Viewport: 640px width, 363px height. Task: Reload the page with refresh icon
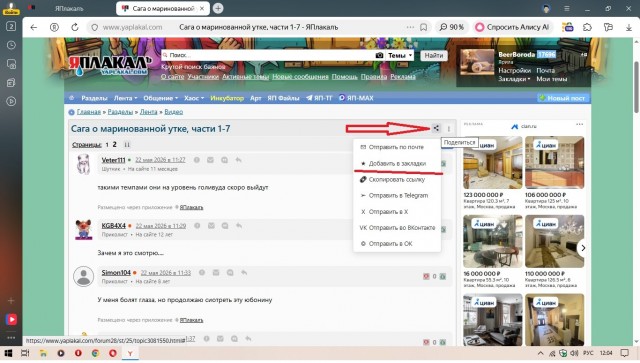click(x=75, y=27)
